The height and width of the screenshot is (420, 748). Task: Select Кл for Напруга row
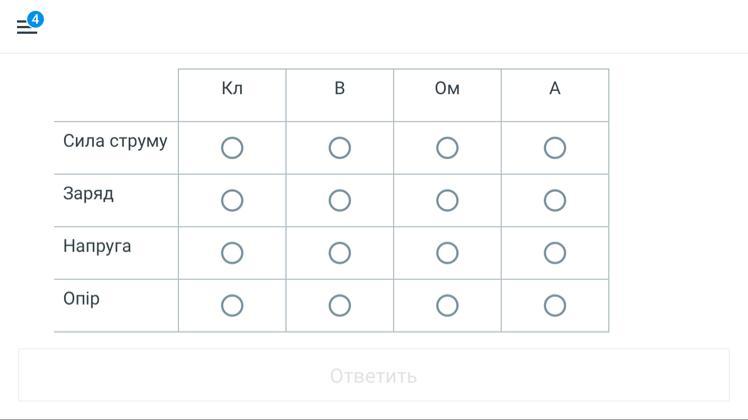[x=232, y=253]
